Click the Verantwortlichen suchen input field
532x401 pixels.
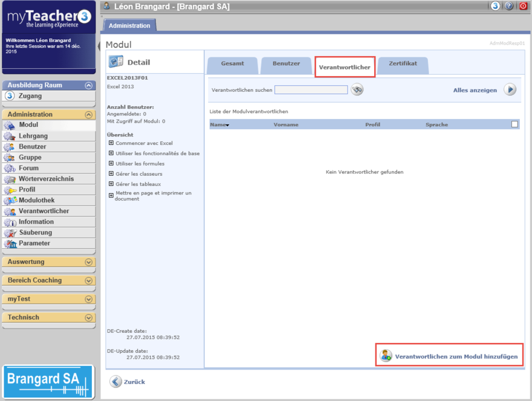(311, 90)
